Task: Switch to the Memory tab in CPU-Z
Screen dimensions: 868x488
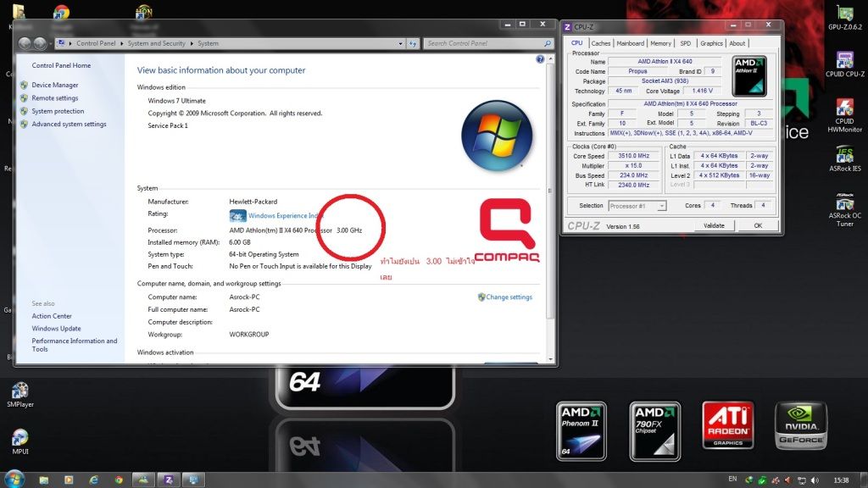Action: 660,43
